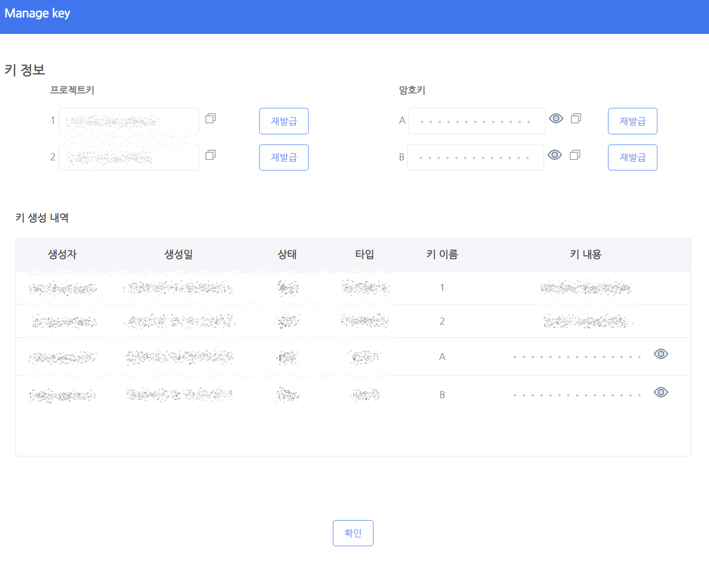Show key content for row B in history table
The height and width of the screenshot is (588, 709).
click(x=661, y=392)
